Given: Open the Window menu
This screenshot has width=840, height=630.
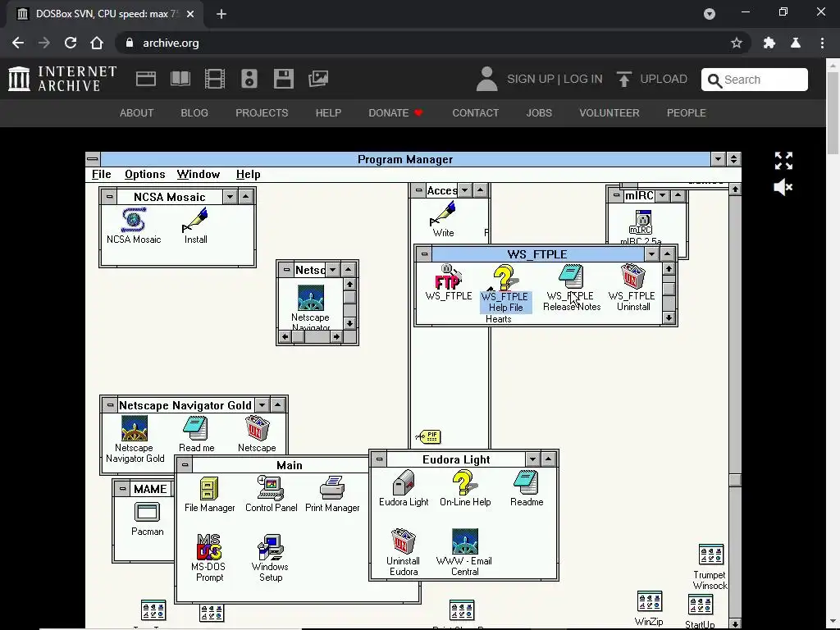Looking at the screenshot, I should coord(199,174).
